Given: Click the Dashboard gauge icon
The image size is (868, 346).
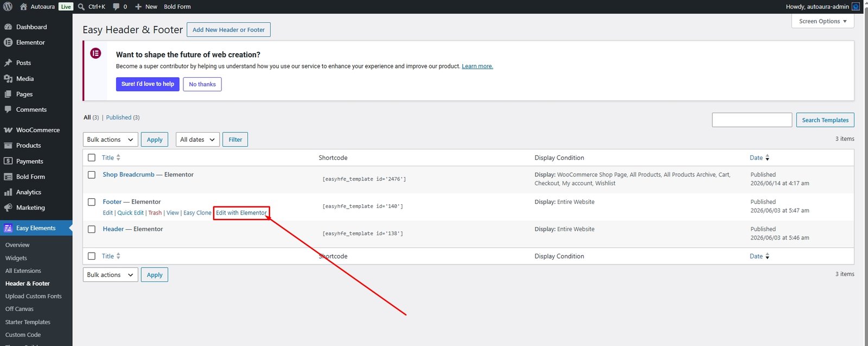Looking at the screenshot, I should (8, 27).
